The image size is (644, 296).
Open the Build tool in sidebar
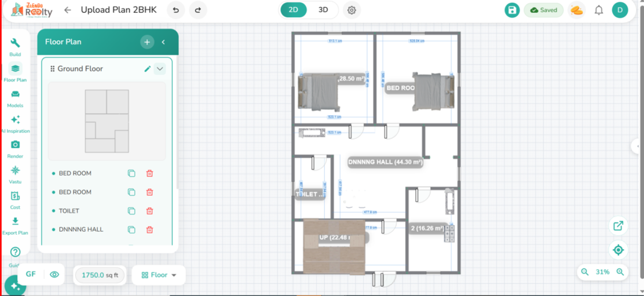15,46
